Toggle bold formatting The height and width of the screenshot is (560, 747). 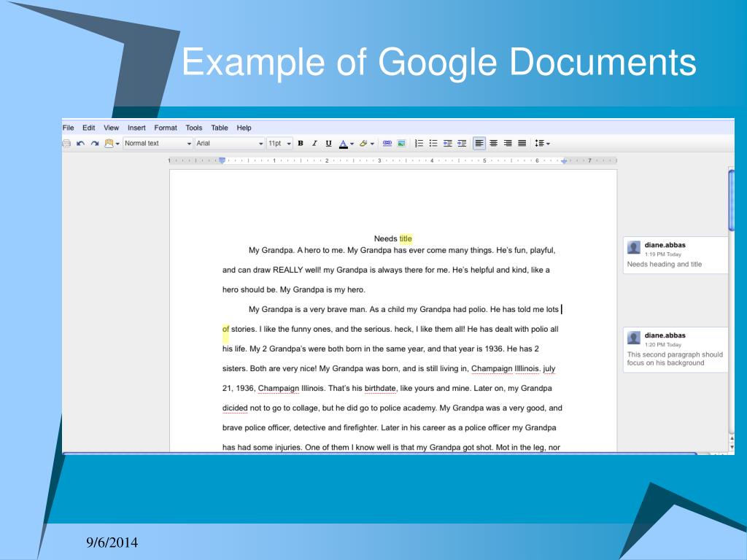click(x=301, y=144)
